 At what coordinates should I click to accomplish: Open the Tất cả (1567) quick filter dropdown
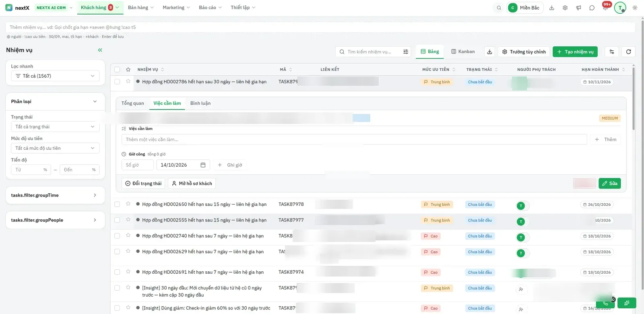point(55,76)
